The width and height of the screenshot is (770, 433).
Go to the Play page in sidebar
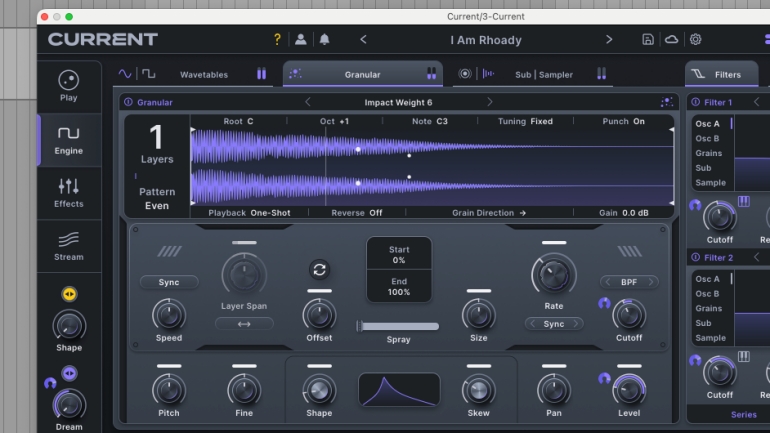(x=69, y=86)
